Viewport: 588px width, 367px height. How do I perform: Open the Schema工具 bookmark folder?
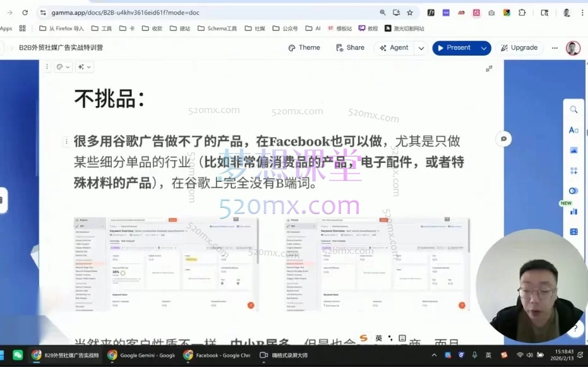(217, 28)
